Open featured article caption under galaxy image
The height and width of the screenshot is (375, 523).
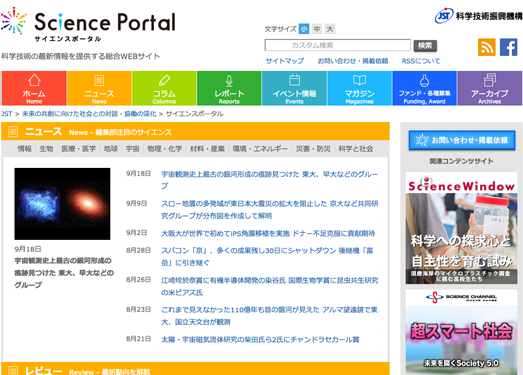[64, 273]
